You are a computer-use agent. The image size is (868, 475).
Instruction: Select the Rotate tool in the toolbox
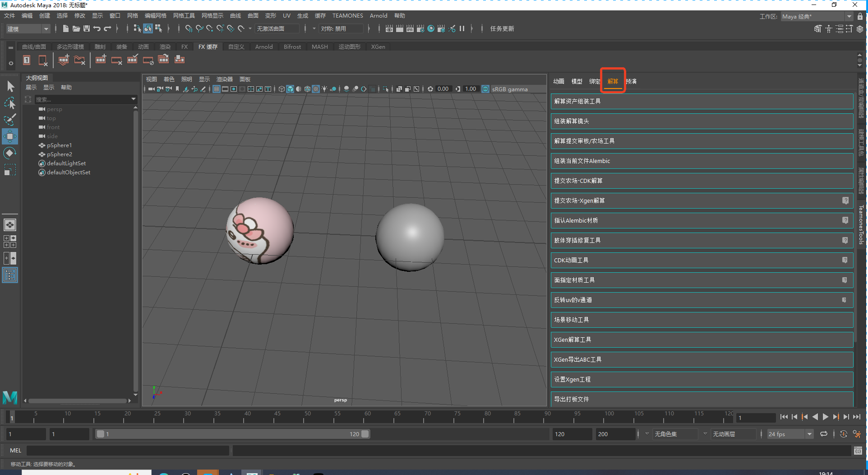[9, 154]
